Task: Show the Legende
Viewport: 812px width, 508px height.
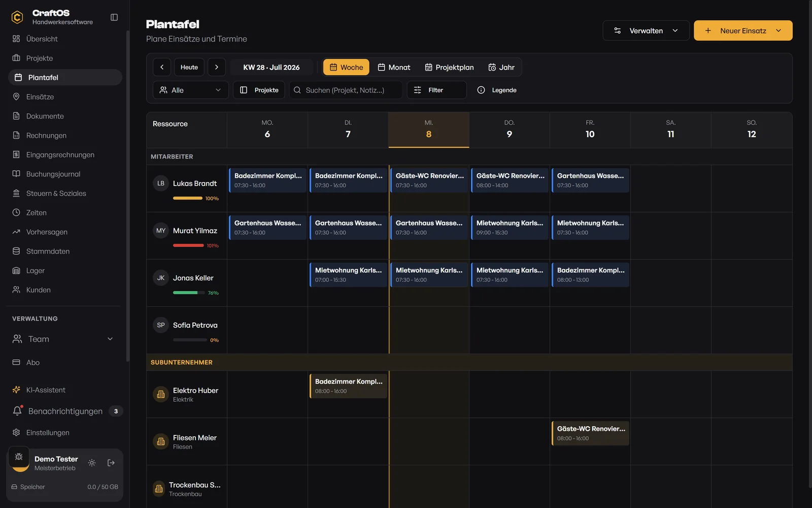Action: [497, 90]
